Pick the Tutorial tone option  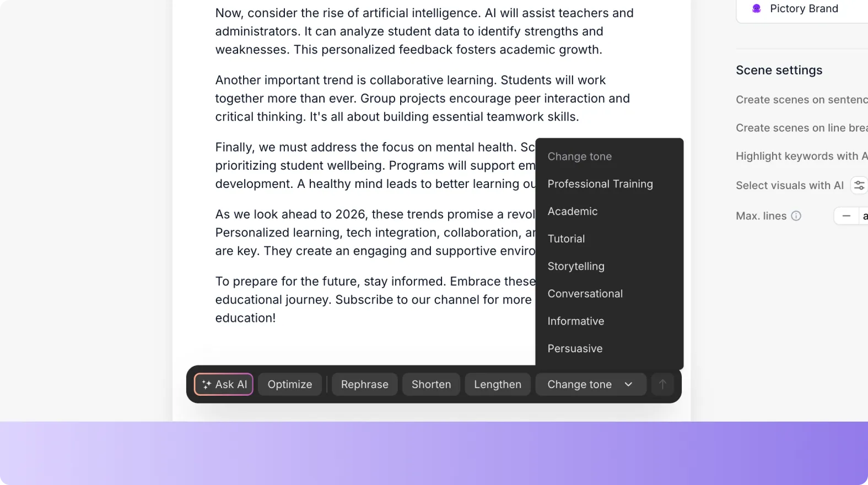click(566, 239)
